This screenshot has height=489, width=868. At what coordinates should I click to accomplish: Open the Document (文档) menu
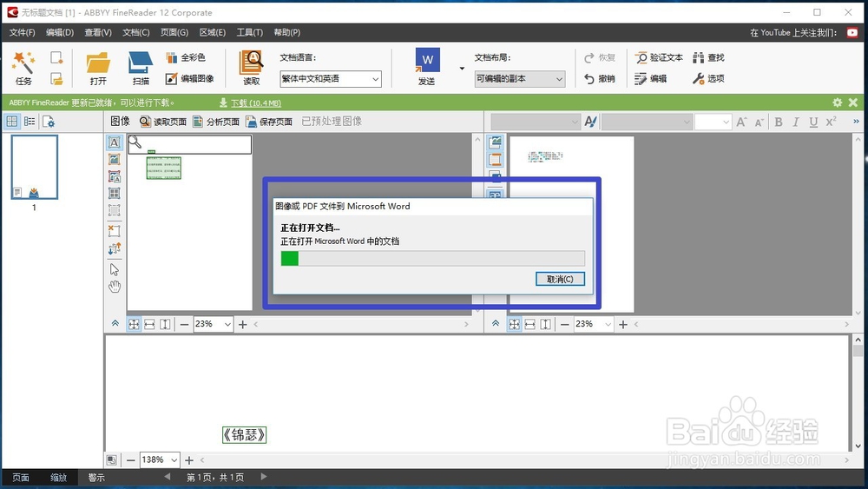pos(136,33)
